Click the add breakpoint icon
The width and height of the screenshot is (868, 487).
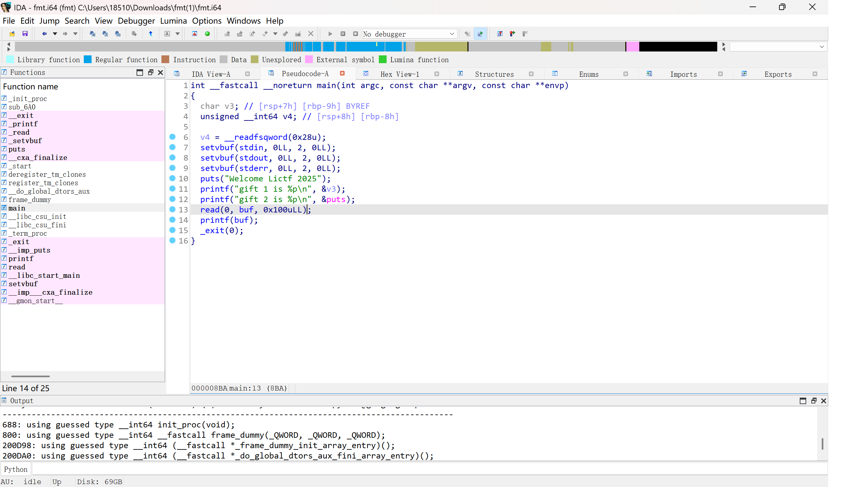coord(512,34)
